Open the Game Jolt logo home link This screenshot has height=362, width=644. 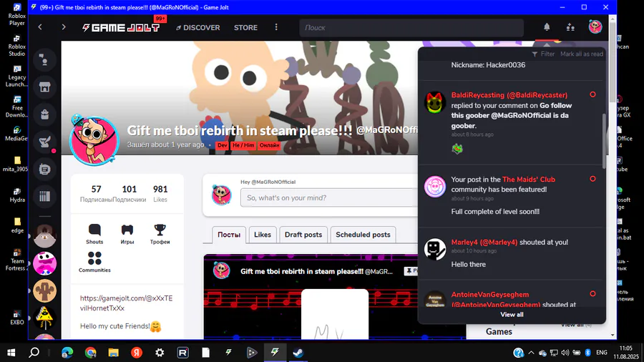[121, 27]
